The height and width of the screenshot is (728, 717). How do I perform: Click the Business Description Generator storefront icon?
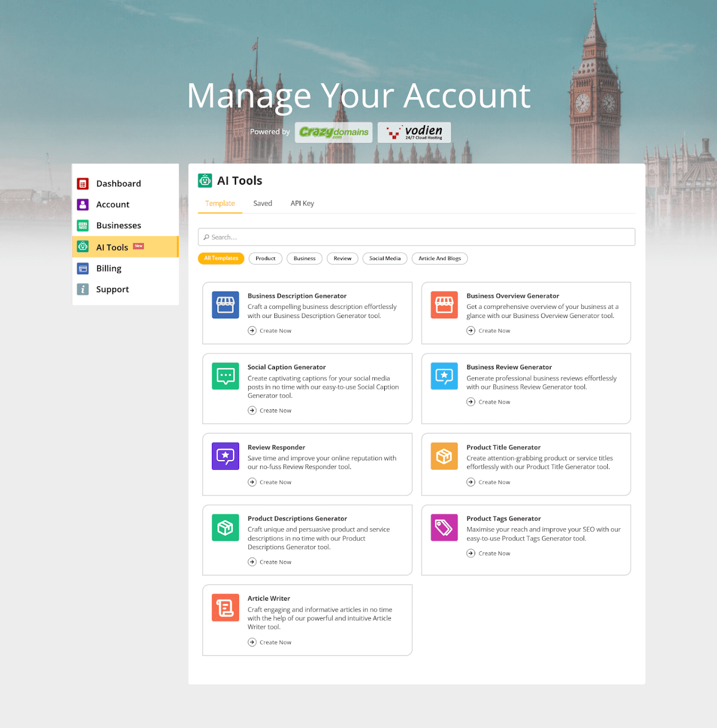coord(225,305)
